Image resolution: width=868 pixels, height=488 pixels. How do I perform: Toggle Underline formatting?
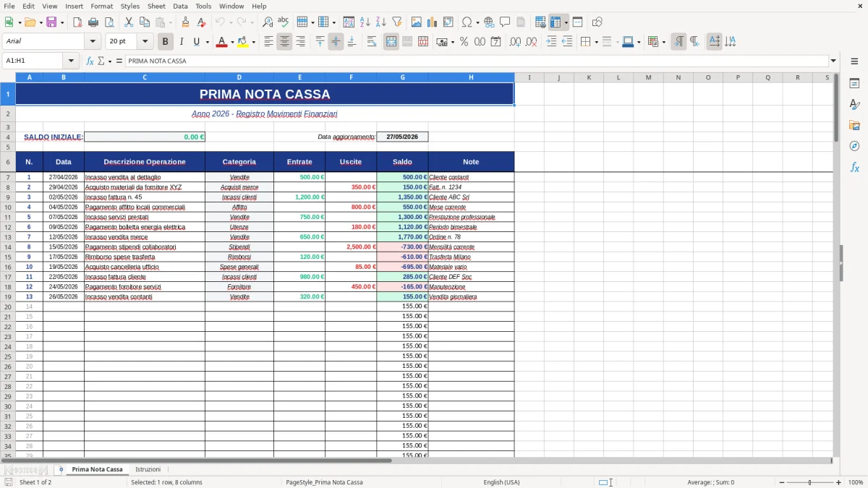pyautogui.click(x=196, y=42)
